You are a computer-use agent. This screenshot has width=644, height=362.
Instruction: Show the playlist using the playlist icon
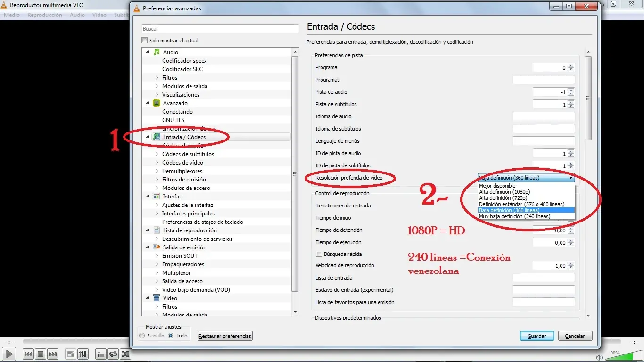(x=100, y=354)
